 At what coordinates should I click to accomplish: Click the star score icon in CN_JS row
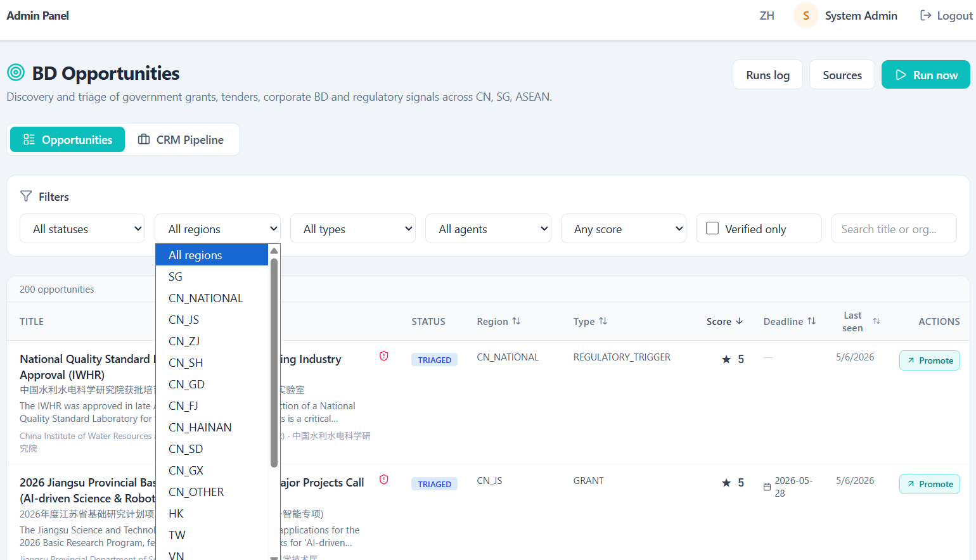pyautogui.click(x=726, y=483)
